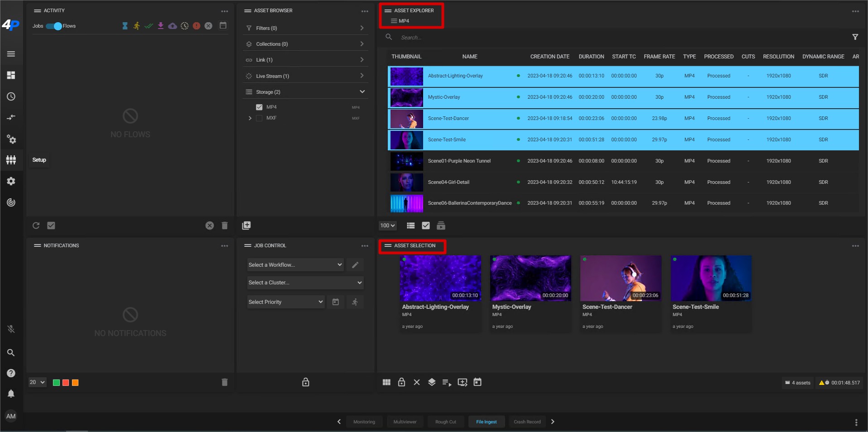Open the dashboard icon in left sidebar
868x432 pixels.
tap(11, 75)
